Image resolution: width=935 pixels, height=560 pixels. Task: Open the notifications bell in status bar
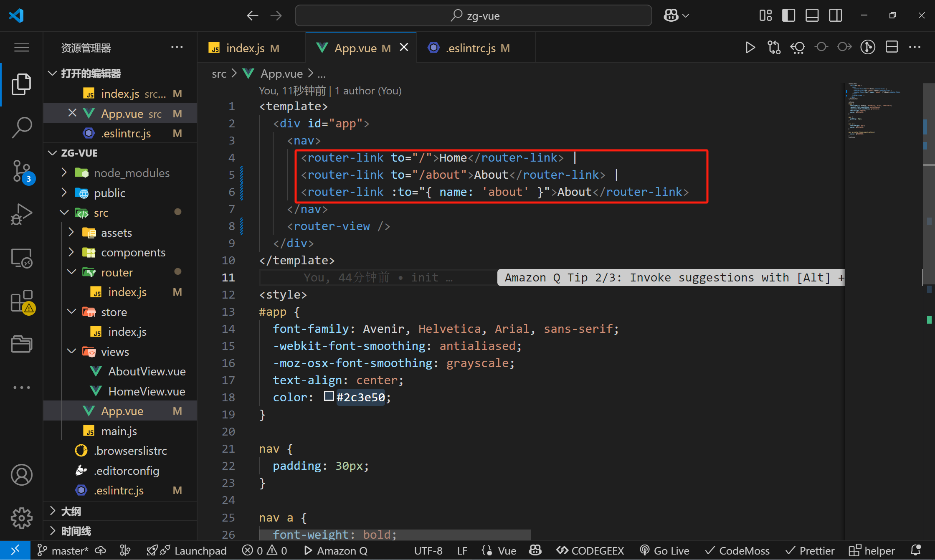pyautogui.click(x=916, y=550)
